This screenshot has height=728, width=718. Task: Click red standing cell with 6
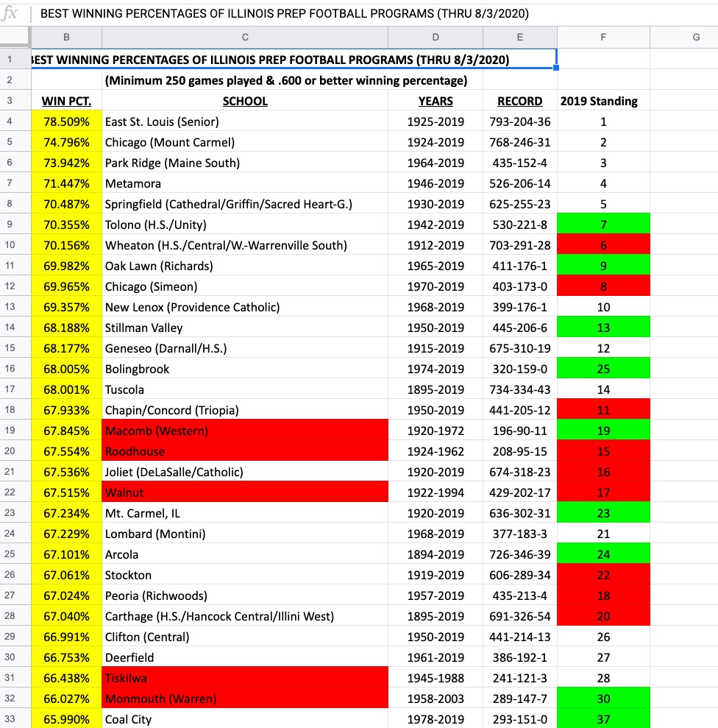click(603, 245)
